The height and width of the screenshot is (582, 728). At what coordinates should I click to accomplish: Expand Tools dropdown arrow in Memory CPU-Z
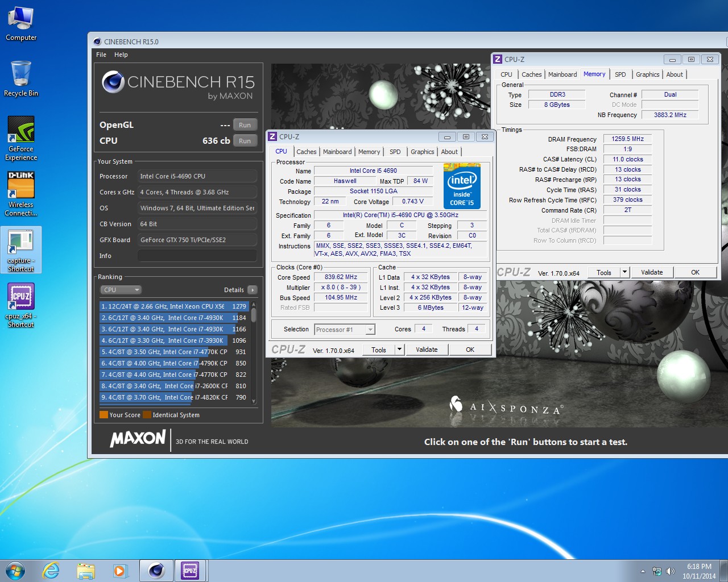624,272
